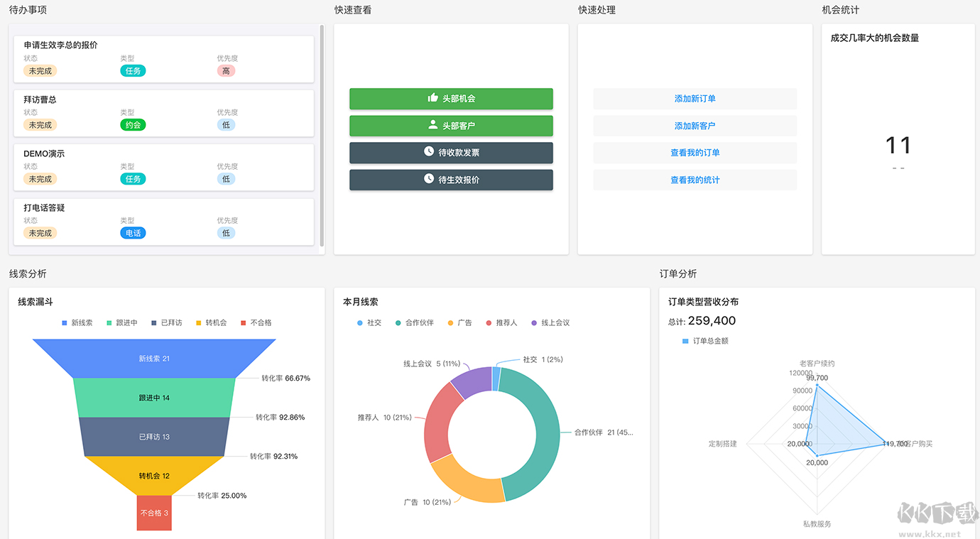
Task: Toggle 合作伙伴 legend in donut chart
Action: tap(415, 322)
